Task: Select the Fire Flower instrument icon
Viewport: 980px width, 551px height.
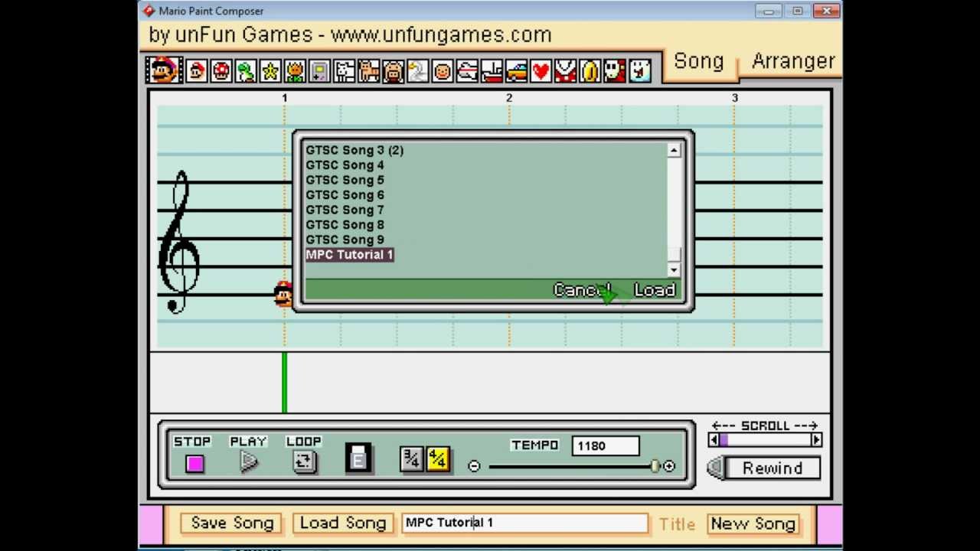Action: (295, 72)
